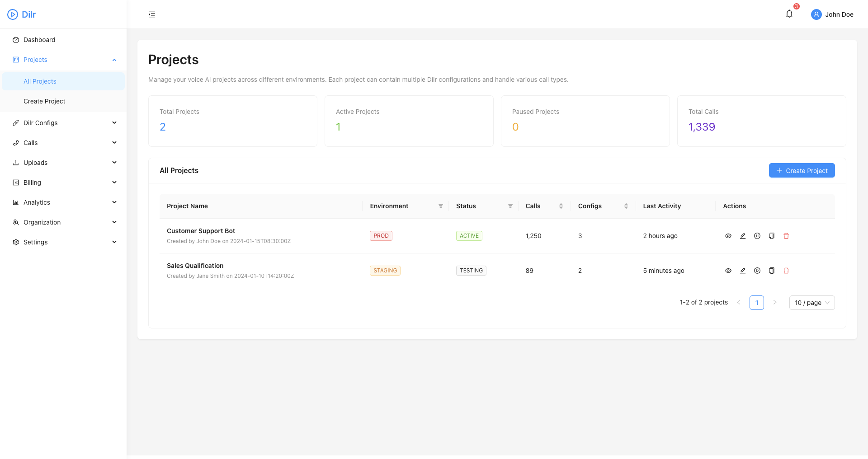Image resolution: width=868 pixels, height=459 pixels.
Task: Sort the table by Calls column
Action: (561, 206)
